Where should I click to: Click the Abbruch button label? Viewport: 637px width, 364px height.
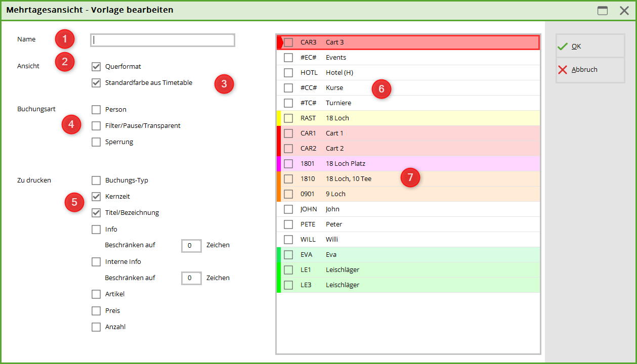point(584,70)
